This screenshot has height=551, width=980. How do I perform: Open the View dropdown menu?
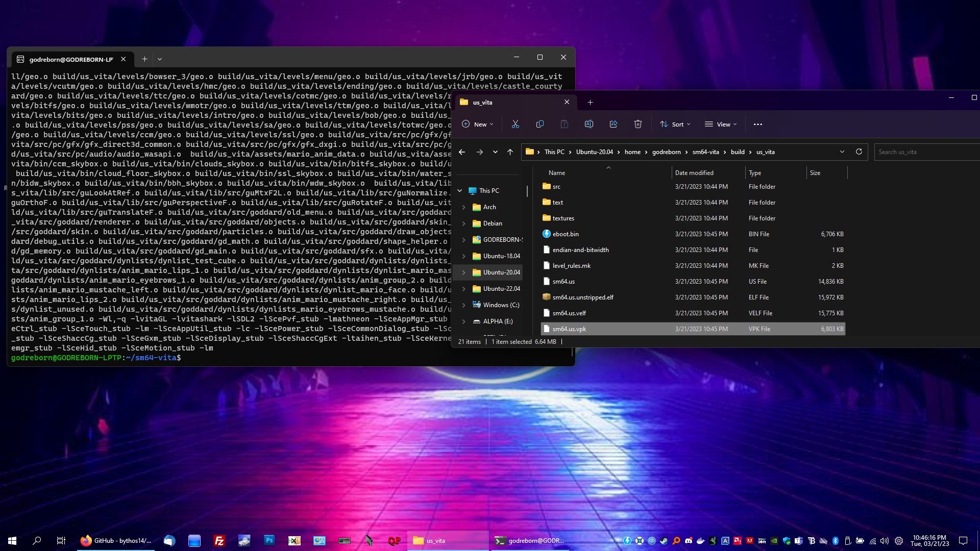(721, 124)
